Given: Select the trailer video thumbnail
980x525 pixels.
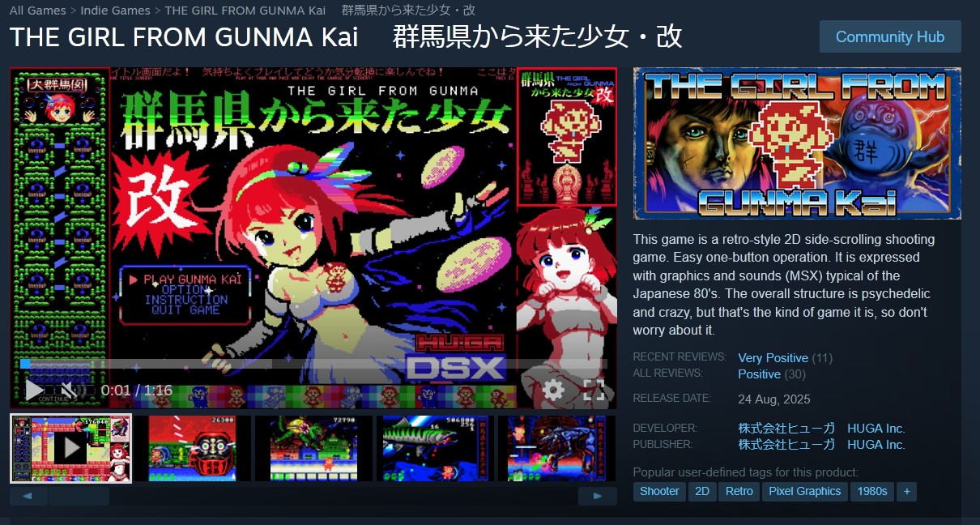Looking at the screenshot, I should pos(70,449).
